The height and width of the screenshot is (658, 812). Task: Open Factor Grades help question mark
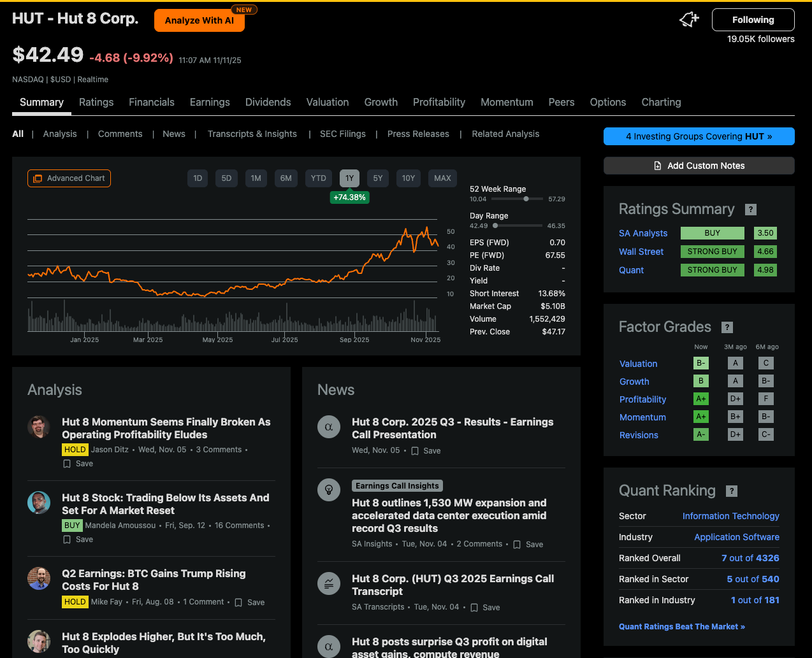pyautogui.click(x=727, y=327)
